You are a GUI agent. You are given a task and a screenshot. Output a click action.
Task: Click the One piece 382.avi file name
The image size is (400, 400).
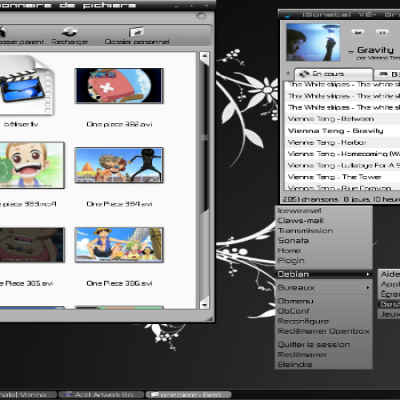coord(119,124)
